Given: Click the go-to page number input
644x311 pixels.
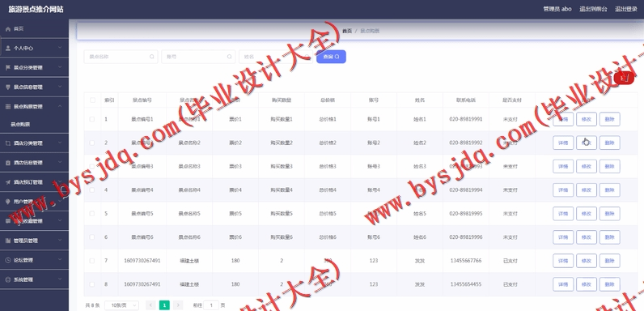Looking at the screenshot, I should coord(211,305).
